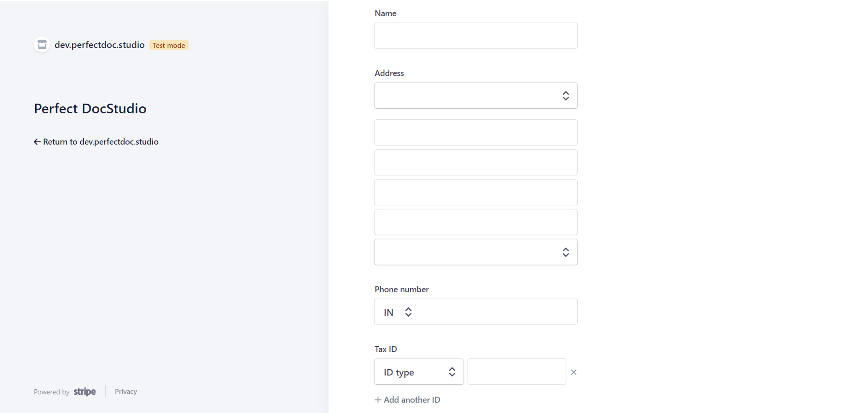Click the second address line field
Viewport: 868px width, 413px height.
tap(475, 162)
